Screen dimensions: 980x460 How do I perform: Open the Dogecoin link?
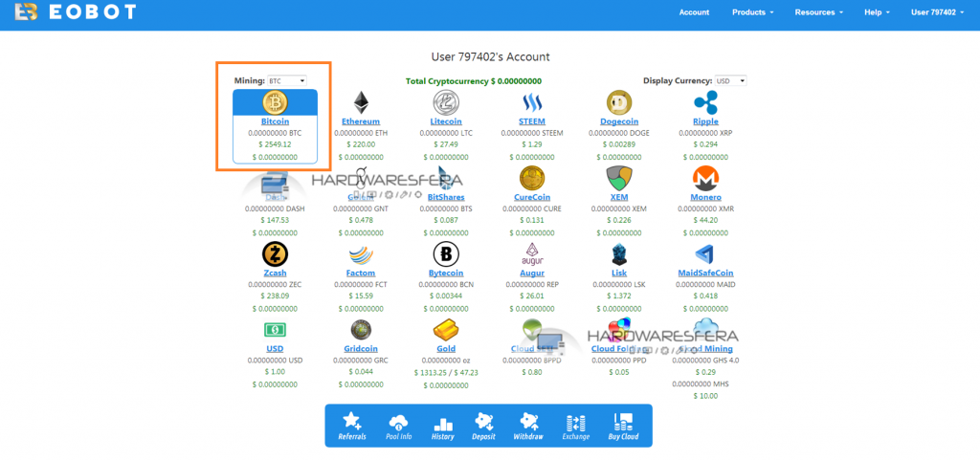tap(619, 121)
